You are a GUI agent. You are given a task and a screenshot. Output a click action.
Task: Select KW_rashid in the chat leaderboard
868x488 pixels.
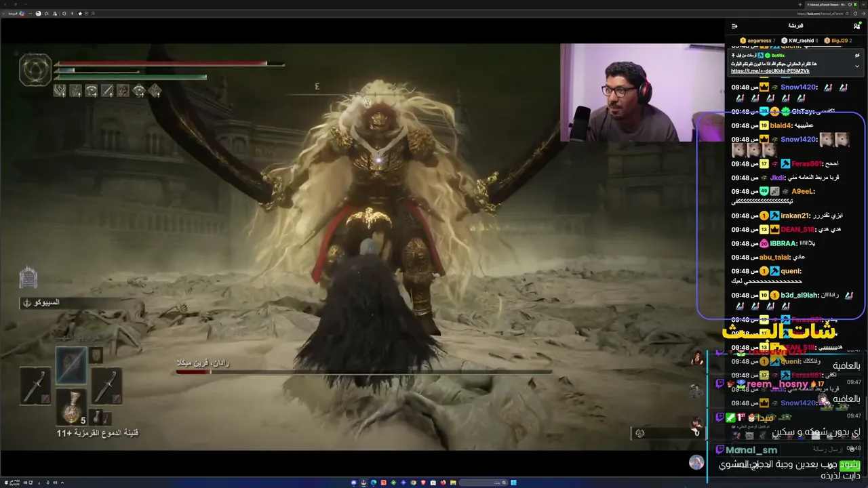(799, 41)
